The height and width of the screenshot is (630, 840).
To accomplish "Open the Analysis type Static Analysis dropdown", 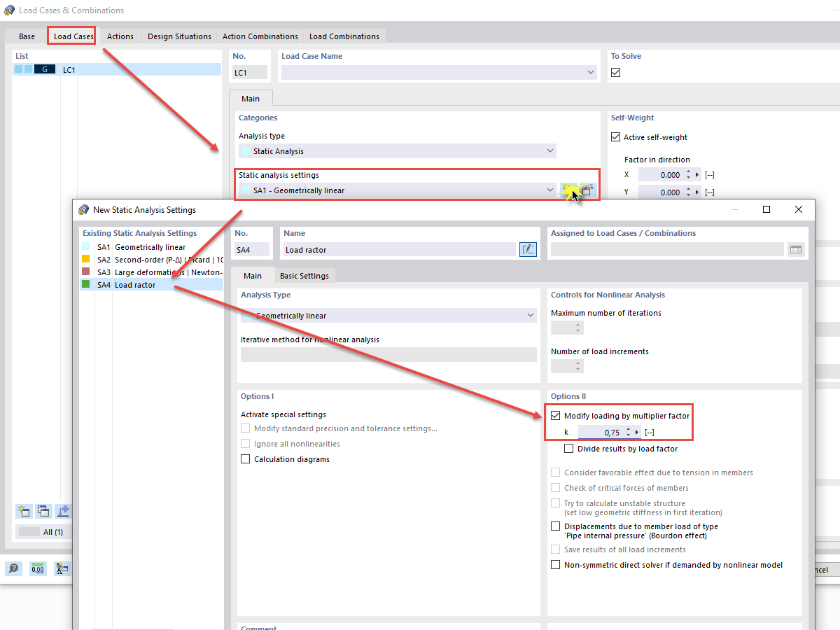I will pos(550,151).
